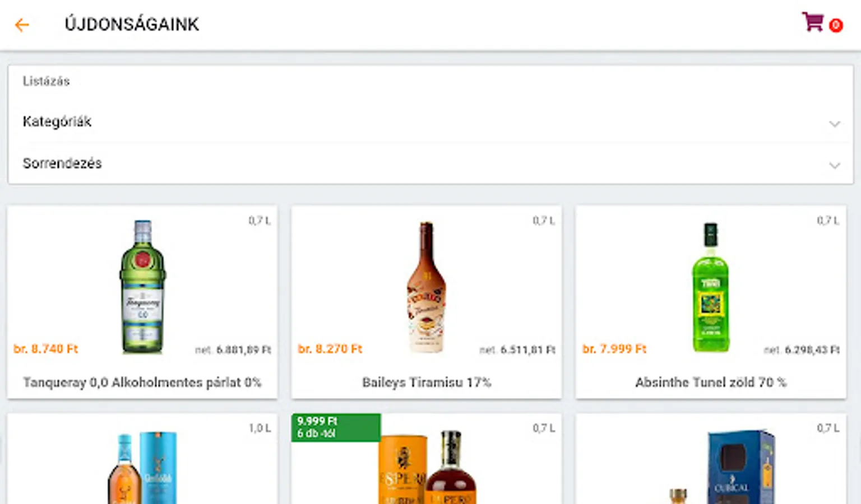The height and width of the screenshot is (504, 861).
Task: Open the Baileys Tiramisu bottle image
Action: click(x=427, y=286)
